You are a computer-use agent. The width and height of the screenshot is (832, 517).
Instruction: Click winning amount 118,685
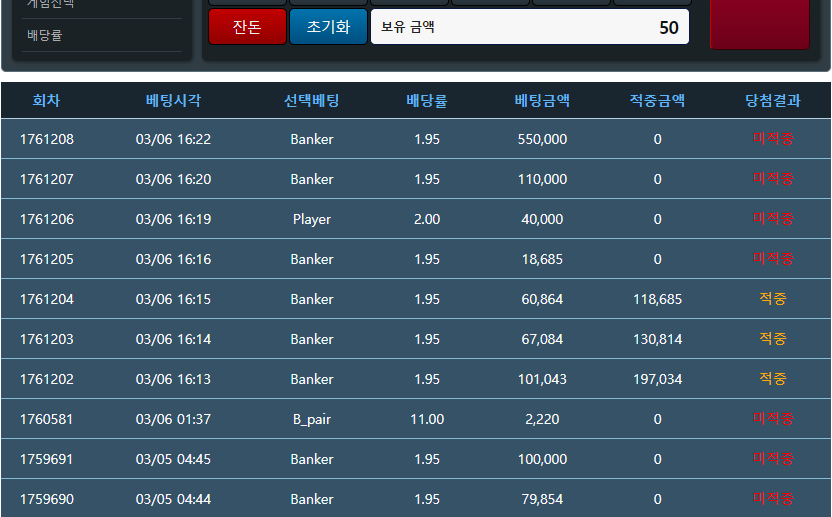657,299
